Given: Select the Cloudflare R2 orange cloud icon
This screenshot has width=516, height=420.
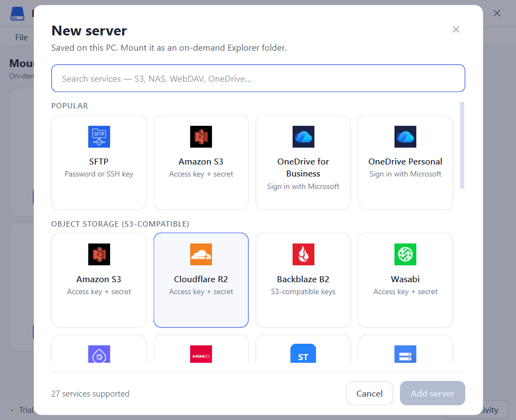Looking at the screenshot, I should point(201,254).
